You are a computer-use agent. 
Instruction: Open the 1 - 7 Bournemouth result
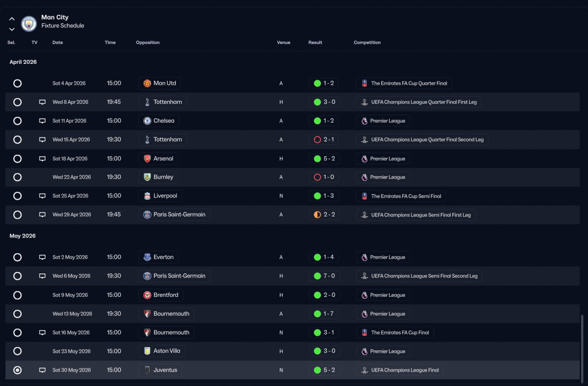pyautogui.click(x=324, y=314)
